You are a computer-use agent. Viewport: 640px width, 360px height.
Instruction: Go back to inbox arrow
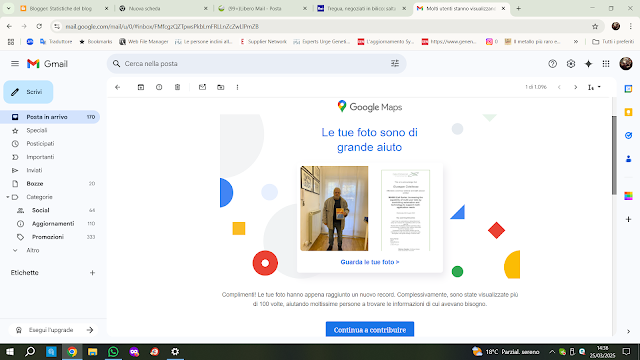coord(118,87)
